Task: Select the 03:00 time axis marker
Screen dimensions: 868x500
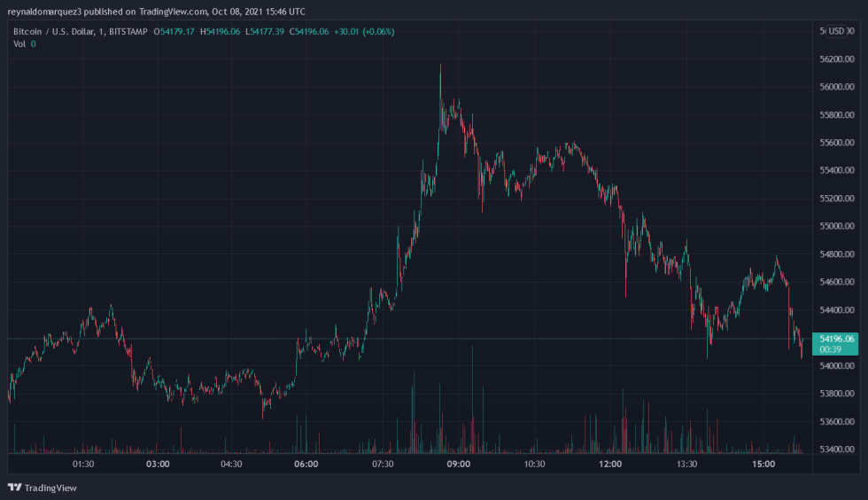Action: pyautogui.click(x=158, y=464)
